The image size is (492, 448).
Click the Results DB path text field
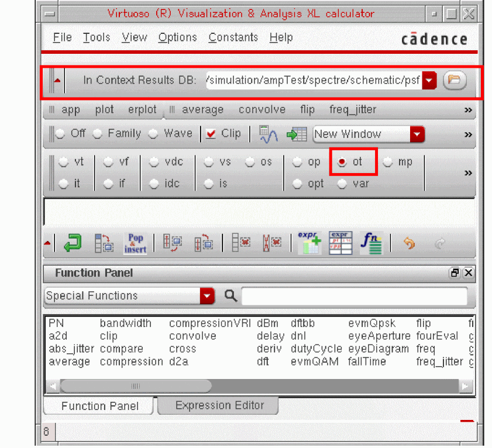tap(314, 81)
